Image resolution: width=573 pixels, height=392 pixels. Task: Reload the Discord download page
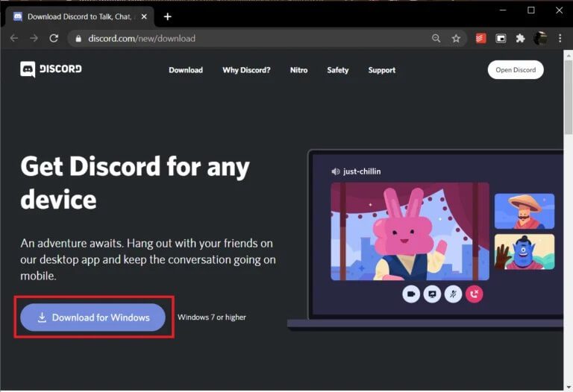pyautogui.click(x=54, y=38)
